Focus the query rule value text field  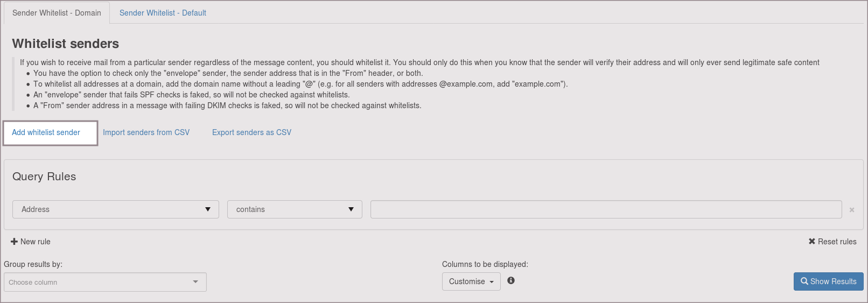click(606, 209)
